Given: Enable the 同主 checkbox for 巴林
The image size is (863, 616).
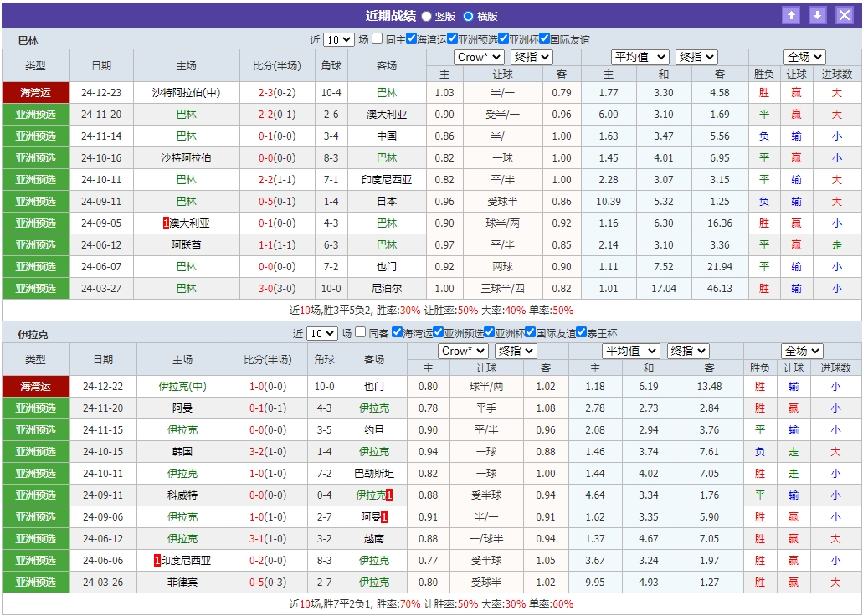Looking at the screenshot, I should [x=377, y=38].
